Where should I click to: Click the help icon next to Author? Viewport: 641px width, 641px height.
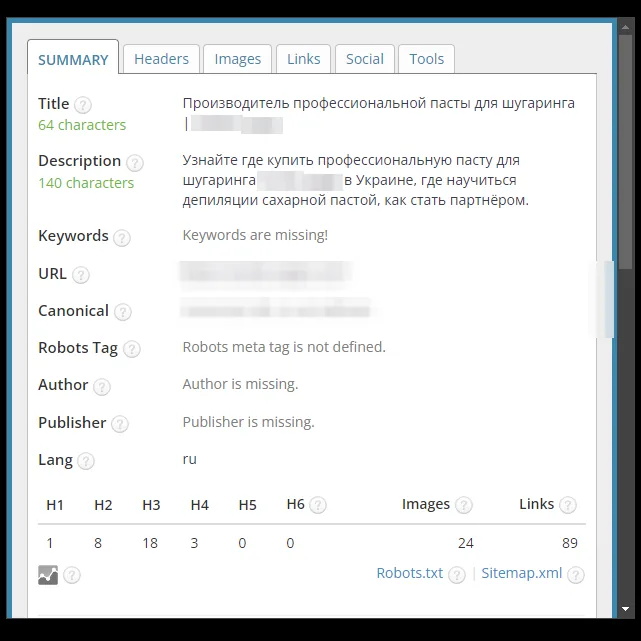point(102,386)
